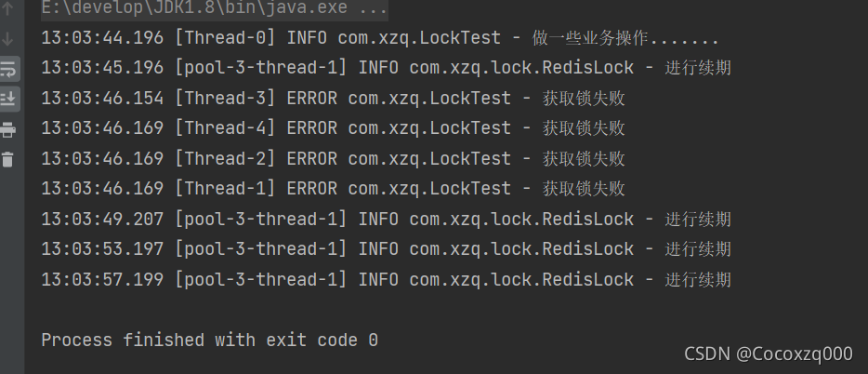Click the Process finished with exit code 0 line

click(210, 340)
